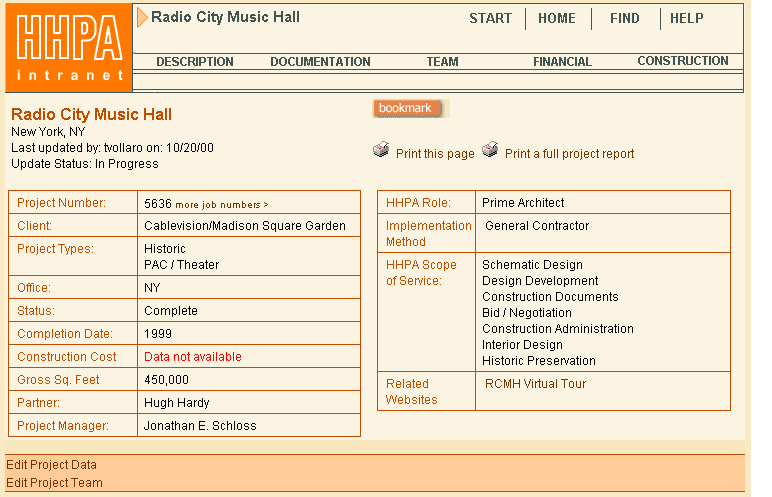The width and height of the screenshot is (772, 497).
Task: Click Edit Project Data
Action: click(51, 465)
